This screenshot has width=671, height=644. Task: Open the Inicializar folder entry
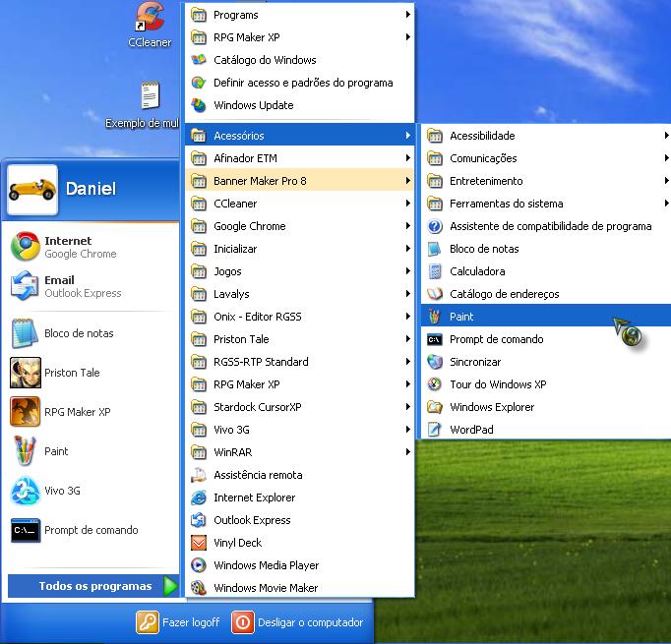300,249
